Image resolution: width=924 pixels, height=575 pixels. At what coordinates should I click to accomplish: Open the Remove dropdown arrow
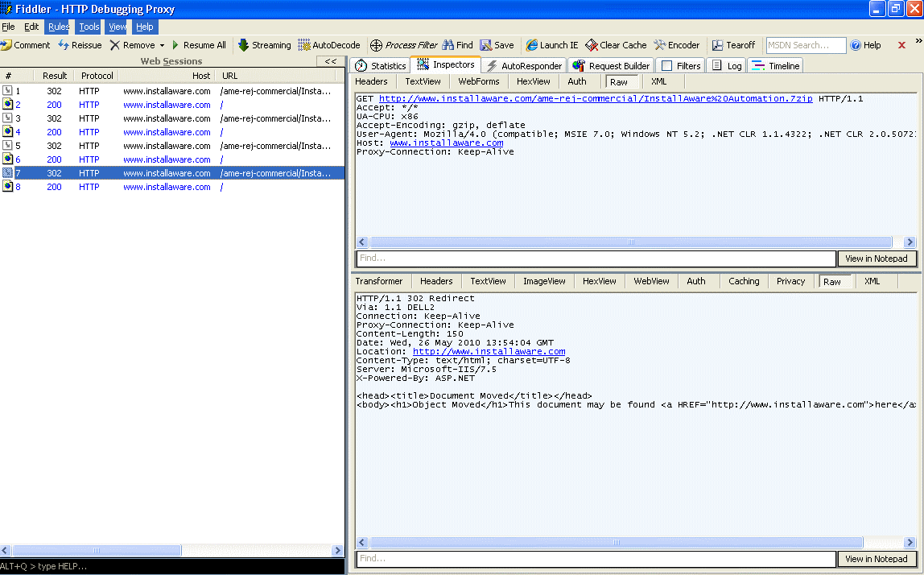(x=162, y=45)
